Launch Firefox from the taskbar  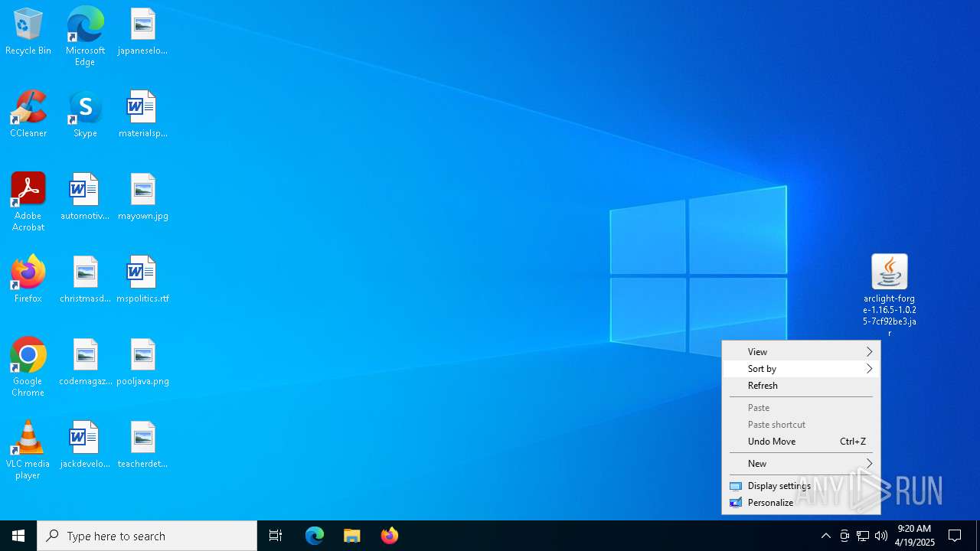[x=390, y=536]
